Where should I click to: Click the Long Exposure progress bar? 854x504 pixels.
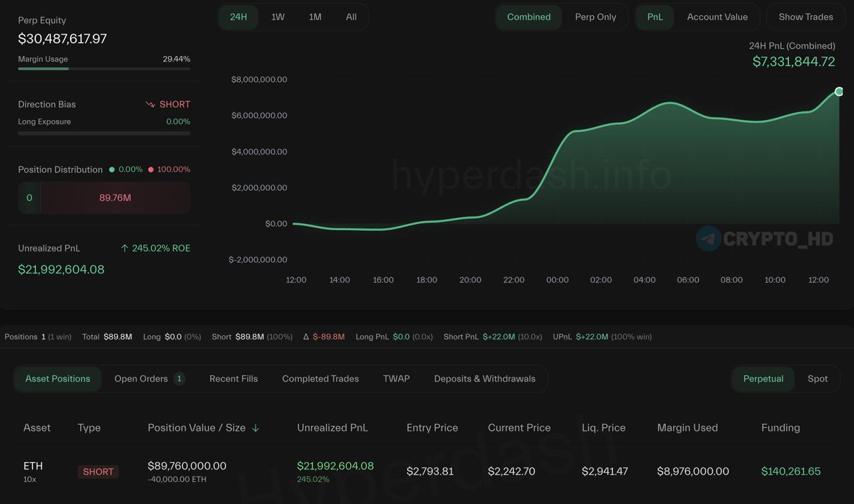click(104, 133)
